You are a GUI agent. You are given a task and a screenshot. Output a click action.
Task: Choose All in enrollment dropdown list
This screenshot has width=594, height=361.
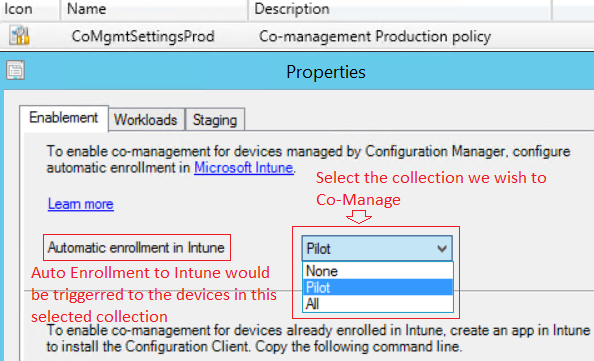378,304
